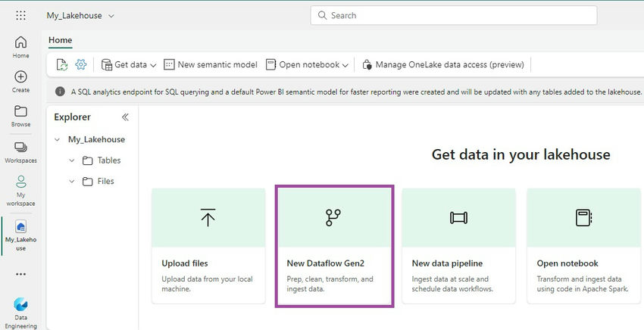Open Workspaces icon in left rail

[x=20, y=147]
